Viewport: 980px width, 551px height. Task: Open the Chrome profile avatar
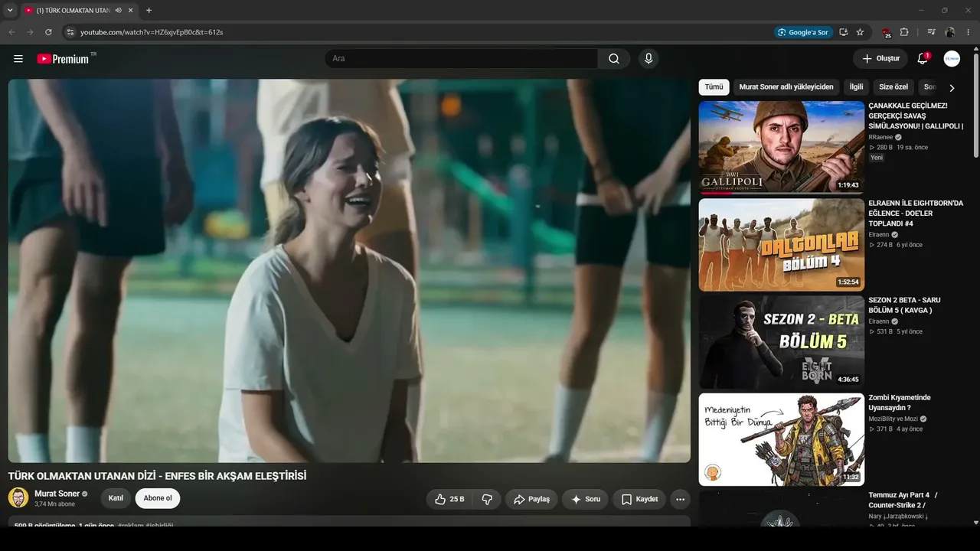[950, 32]
